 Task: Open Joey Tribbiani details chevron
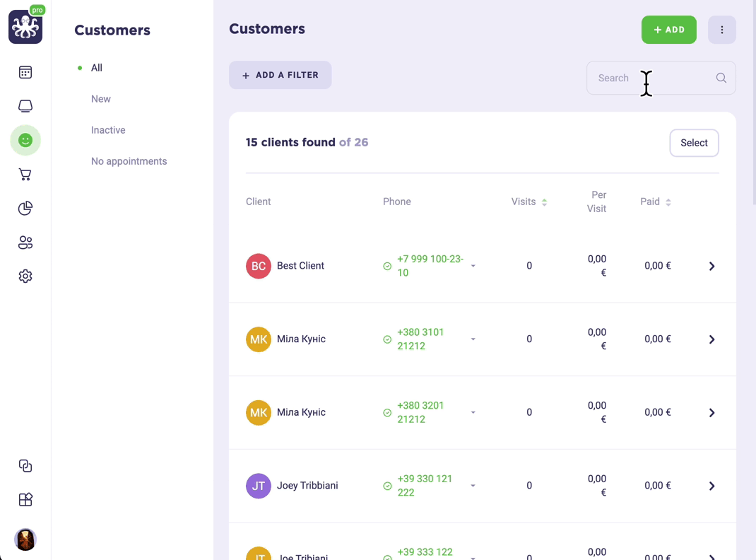[x=711, y=486]
